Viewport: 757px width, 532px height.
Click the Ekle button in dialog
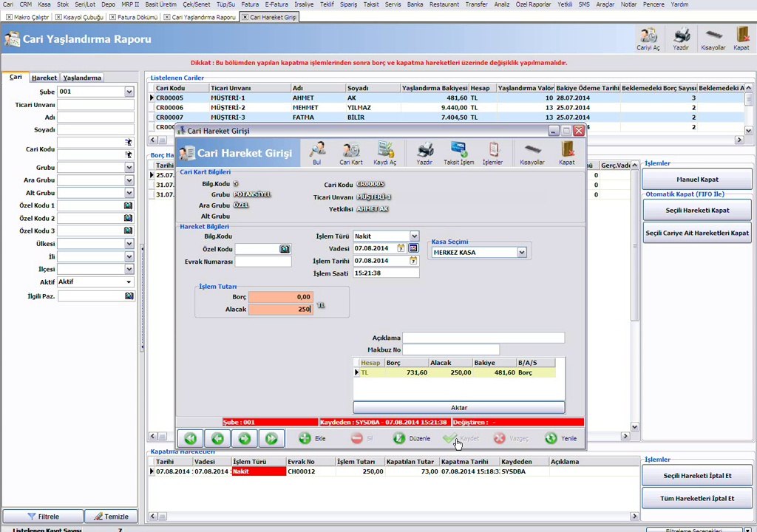312,438
